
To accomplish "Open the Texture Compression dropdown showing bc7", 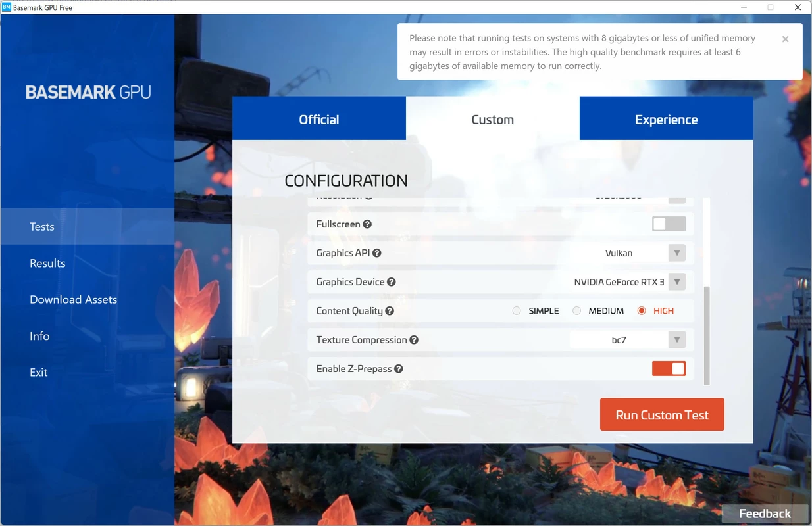I will click(628, 340).
